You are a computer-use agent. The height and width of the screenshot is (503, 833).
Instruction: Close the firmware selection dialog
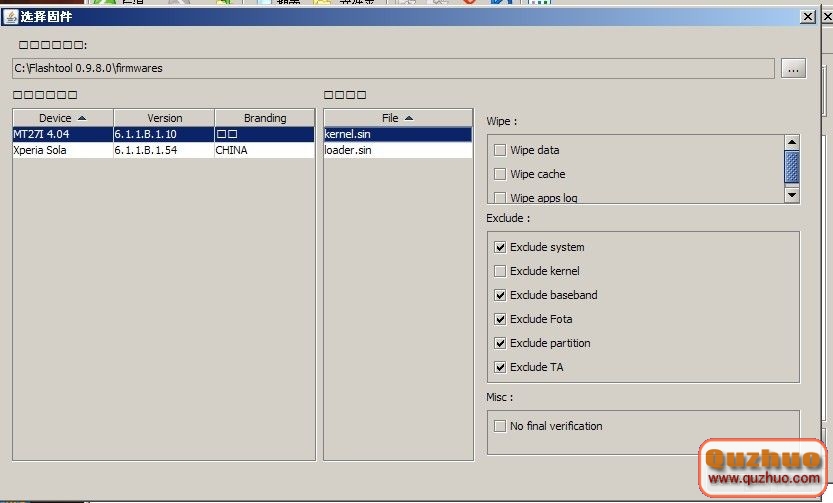807,16
